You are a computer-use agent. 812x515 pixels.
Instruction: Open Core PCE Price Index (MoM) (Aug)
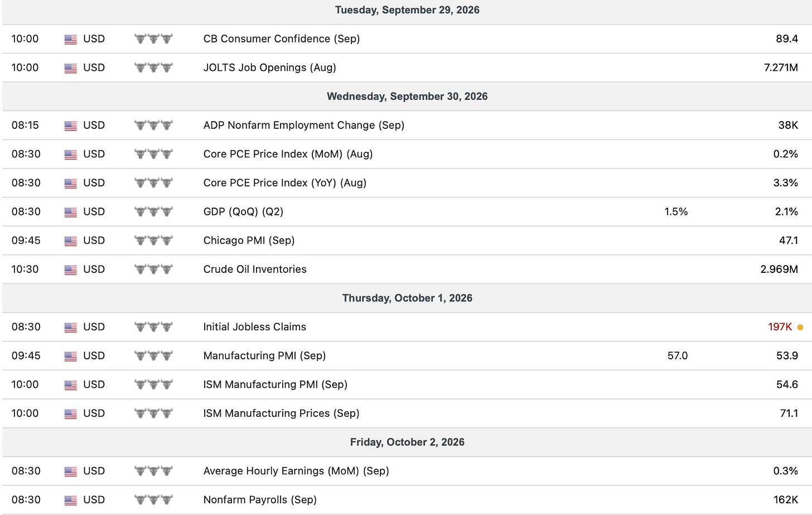coord(288,154)
